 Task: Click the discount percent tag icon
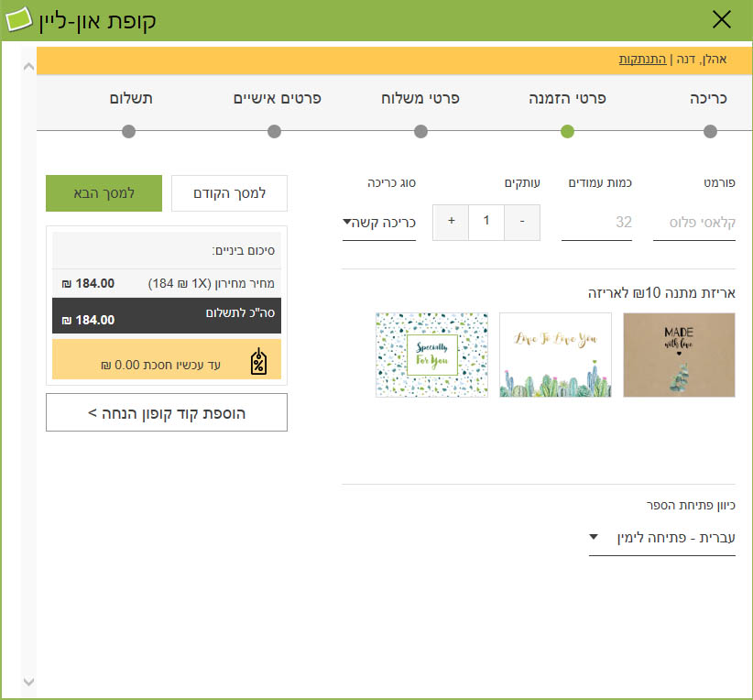point(258,362)
